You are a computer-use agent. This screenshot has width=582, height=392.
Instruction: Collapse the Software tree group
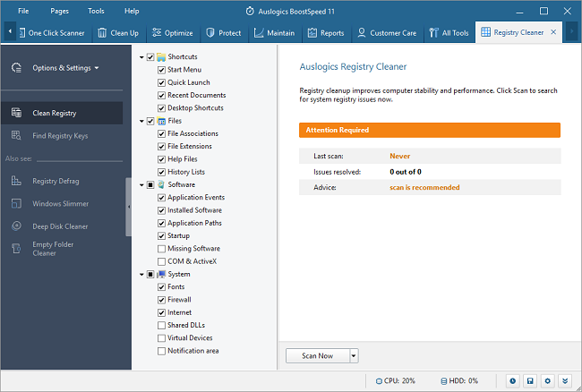(141, 185)
